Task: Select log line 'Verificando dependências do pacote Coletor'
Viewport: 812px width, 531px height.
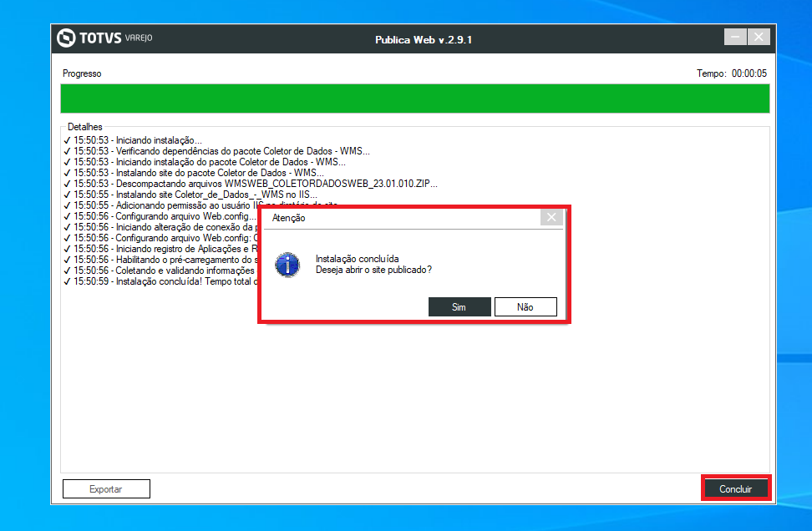Action: tap(217, 151)
